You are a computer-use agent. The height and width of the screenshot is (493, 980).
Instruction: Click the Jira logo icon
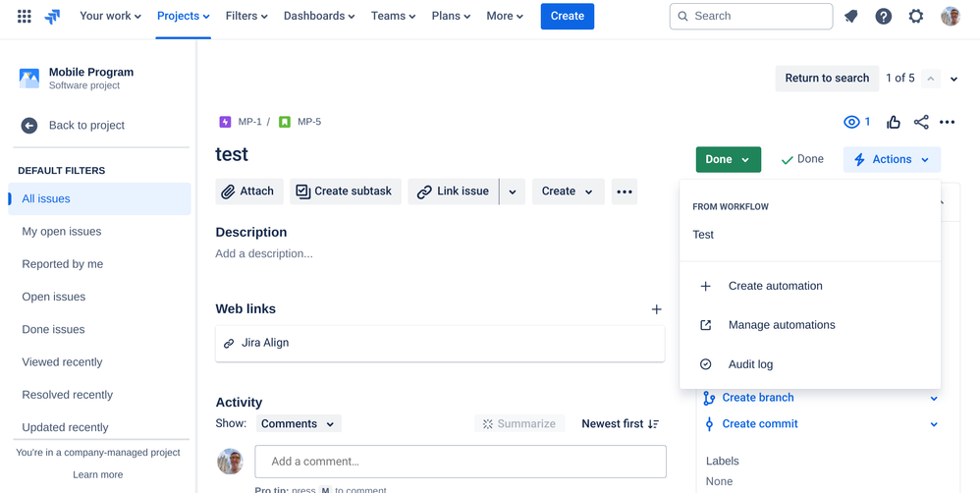click(52, 17)
